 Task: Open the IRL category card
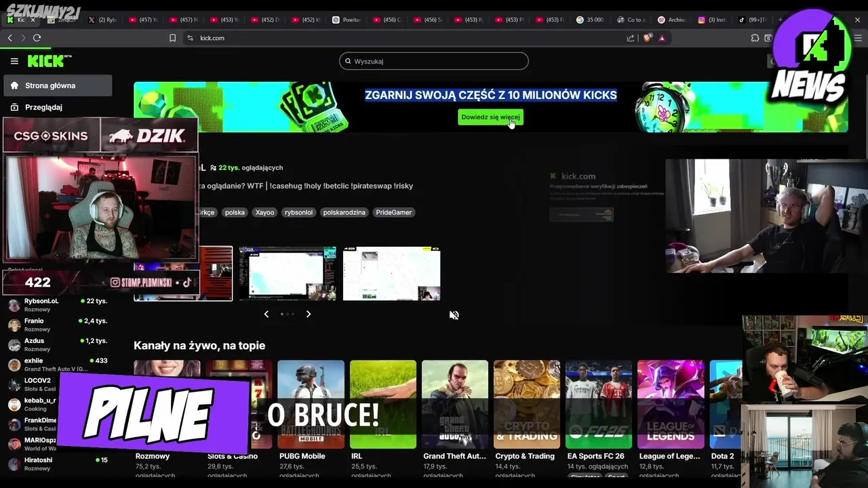(383, 404)
